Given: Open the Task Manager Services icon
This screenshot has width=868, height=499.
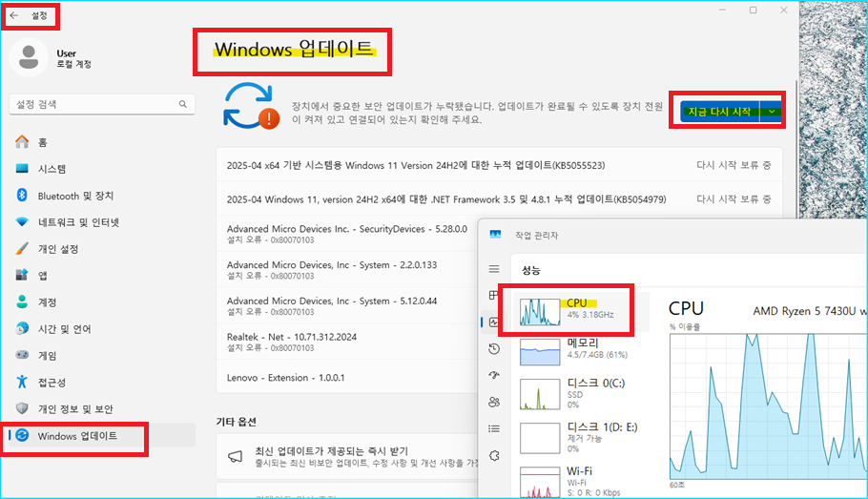Looking at the screenshot, I should (494, 455).
